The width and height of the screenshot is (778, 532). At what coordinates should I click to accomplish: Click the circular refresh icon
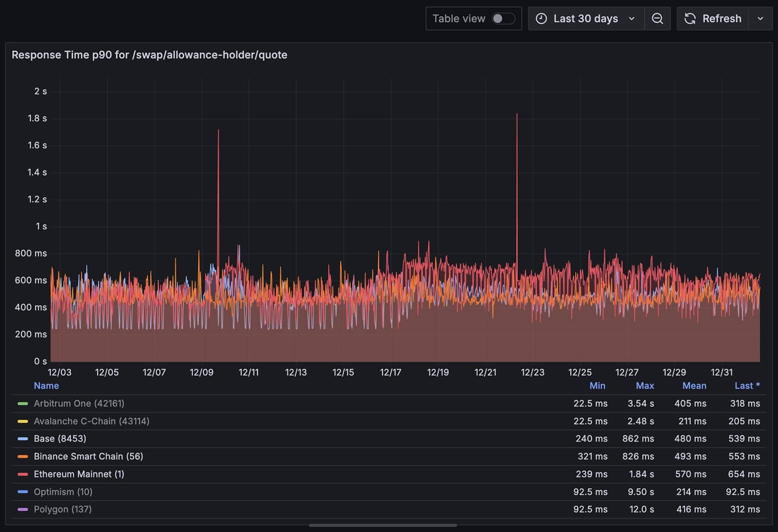pyautogui.click(x=689, y=19)
